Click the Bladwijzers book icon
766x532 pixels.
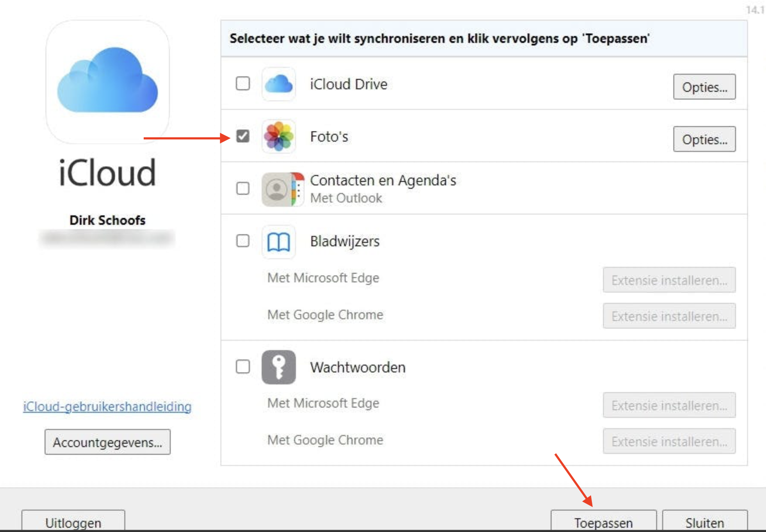[x=278, y=242]
